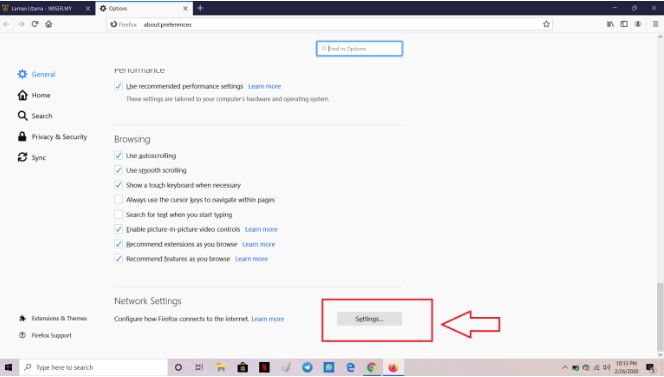Select the Options tab
This screenshot has width=664, height=377.
(x=144, y=8)
